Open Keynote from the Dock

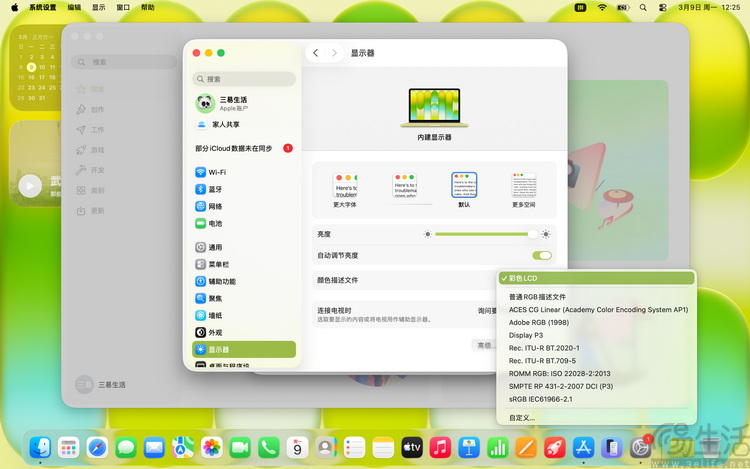(469, 448)
